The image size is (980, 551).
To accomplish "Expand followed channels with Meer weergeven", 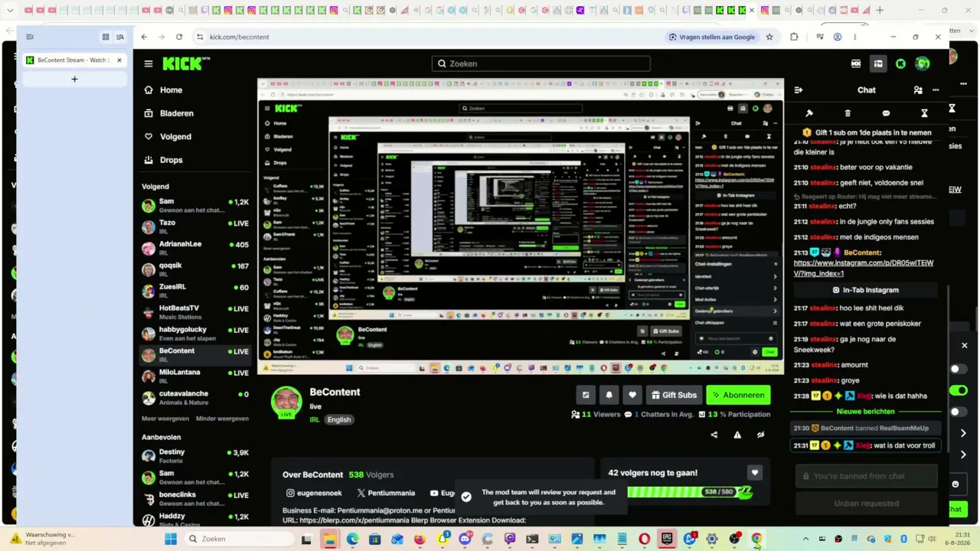I will 165,419.
